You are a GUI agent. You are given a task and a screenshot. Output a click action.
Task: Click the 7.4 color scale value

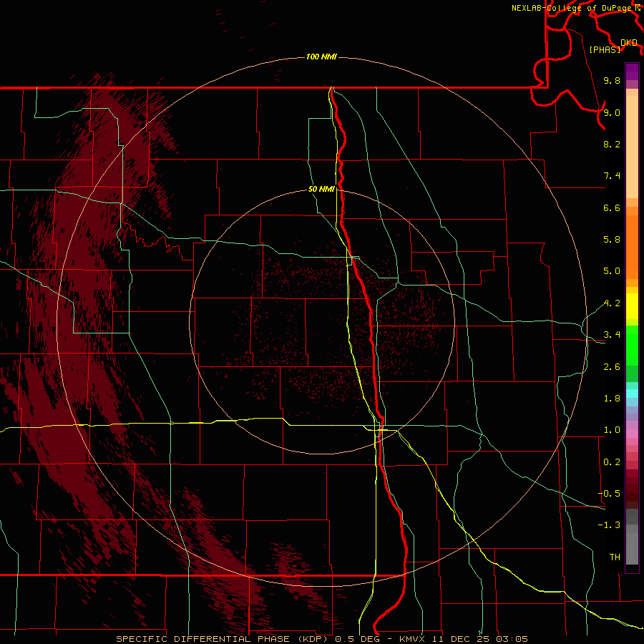tap(612, 176)
